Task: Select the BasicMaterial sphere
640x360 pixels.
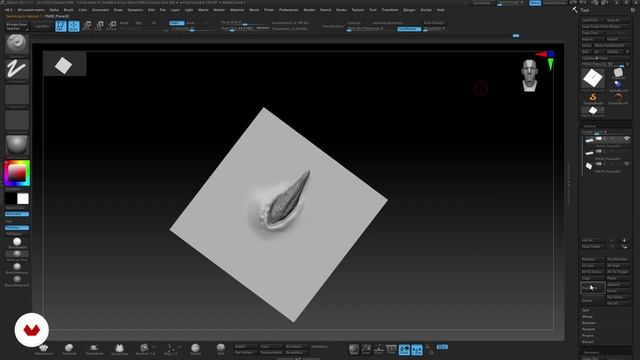Action: 17,267
